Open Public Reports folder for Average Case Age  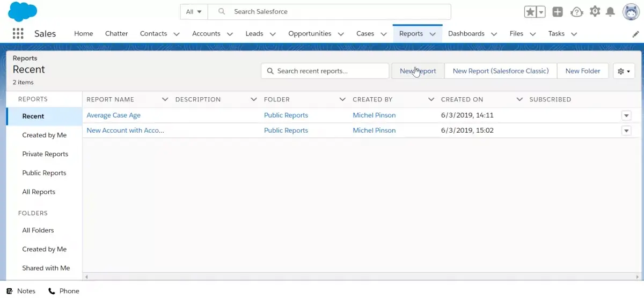pyautogui.click(x=286, y=115)
